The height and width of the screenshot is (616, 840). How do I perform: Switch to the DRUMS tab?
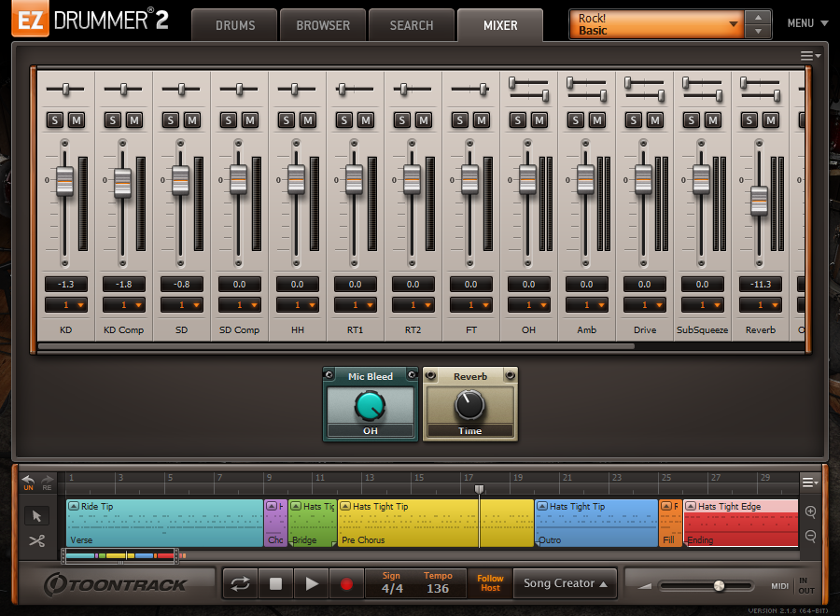click(x=235, y=25)
